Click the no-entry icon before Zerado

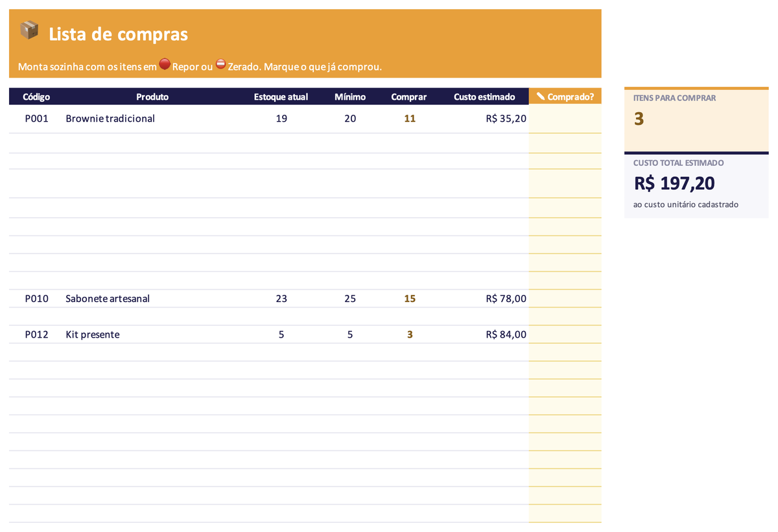pos(220,64)
